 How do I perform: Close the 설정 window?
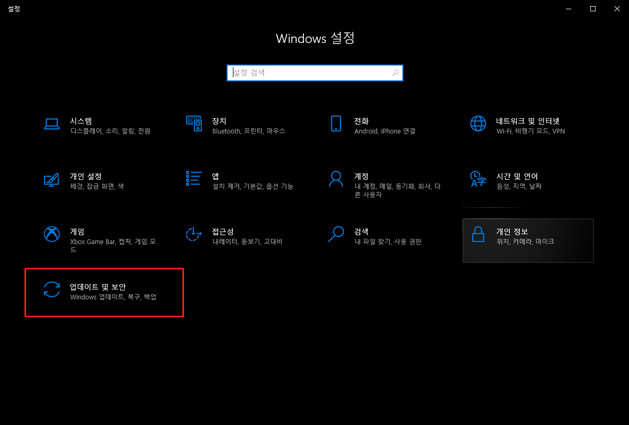click(617, 9)
